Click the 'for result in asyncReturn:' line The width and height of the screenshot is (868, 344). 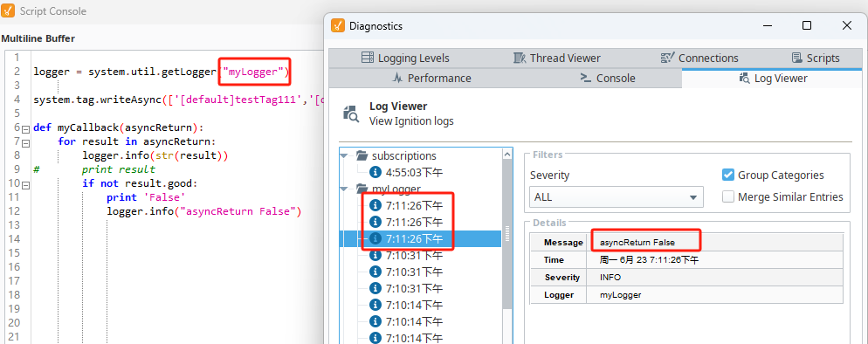(x=137, y=141)
